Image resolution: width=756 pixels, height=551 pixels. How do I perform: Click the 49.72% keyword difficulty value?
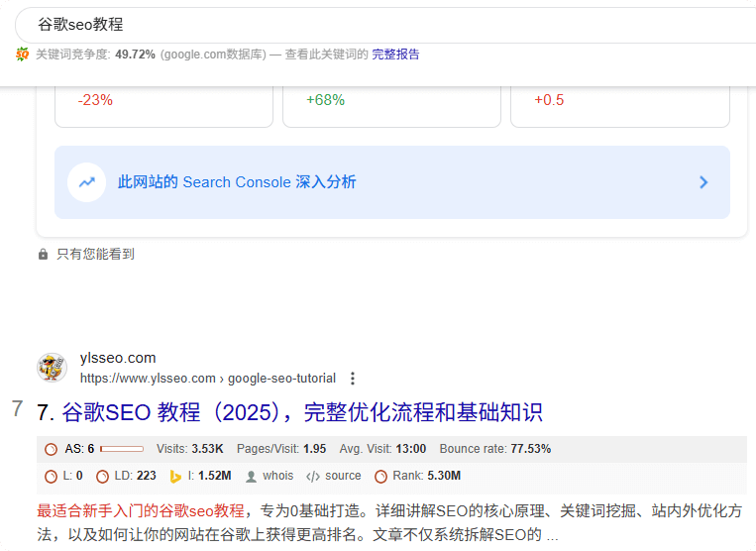coord(135,54)
